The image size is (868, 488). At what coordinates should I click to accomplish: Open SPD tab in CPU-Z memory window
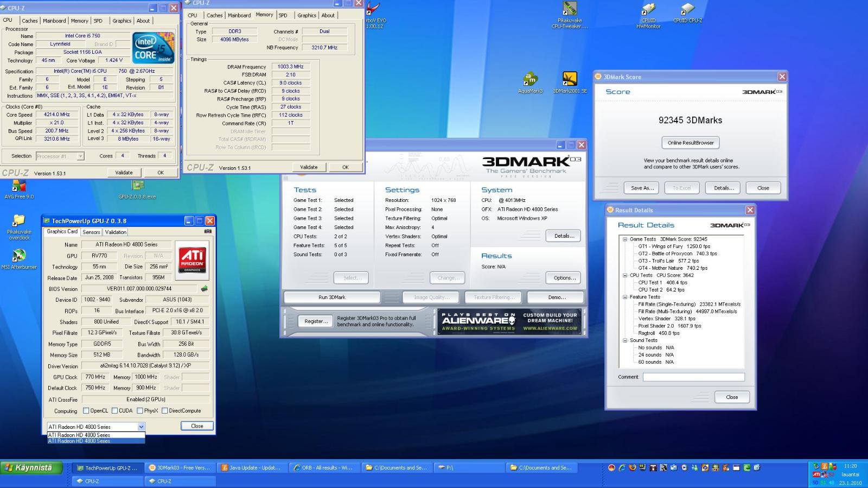tap(283, 15)
